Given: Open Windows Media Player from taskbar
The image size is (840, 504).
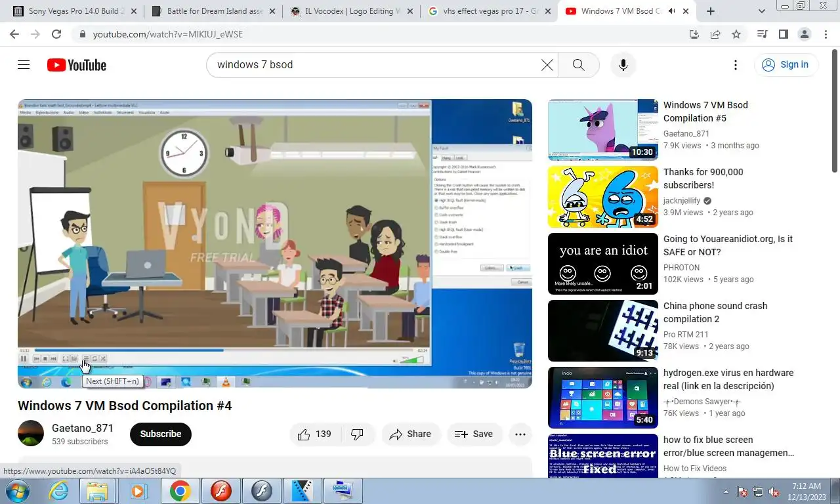Looking at the screenshot, I should [x=138, y=491].
